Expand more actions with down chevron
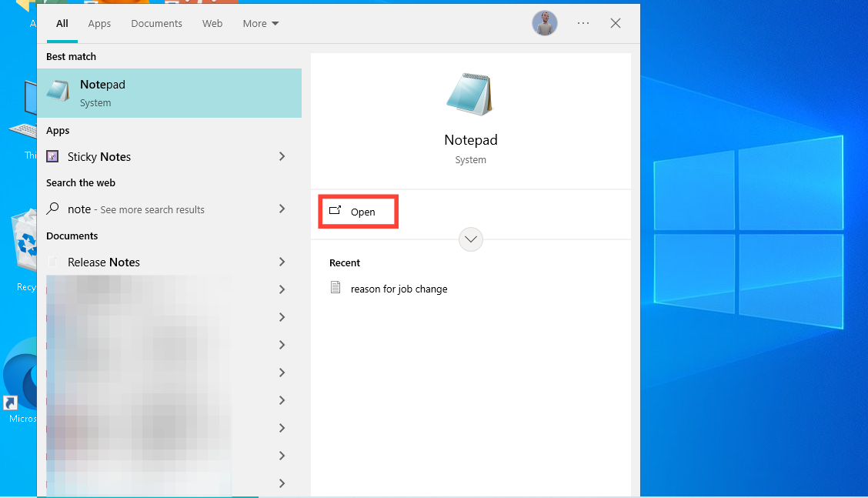Viewport: 868px width, 498px height. (471, 239)
